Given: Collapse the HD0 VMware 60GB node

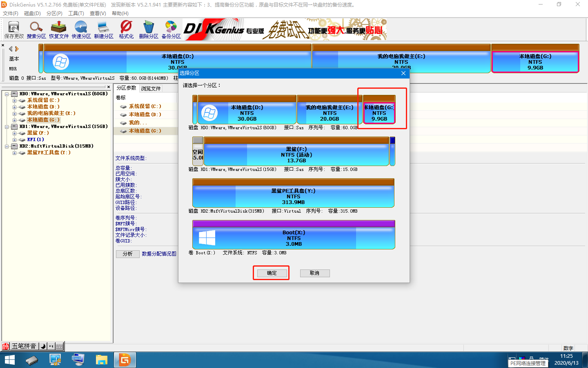Looking at the screenshot, I should [x=7, y=94].
